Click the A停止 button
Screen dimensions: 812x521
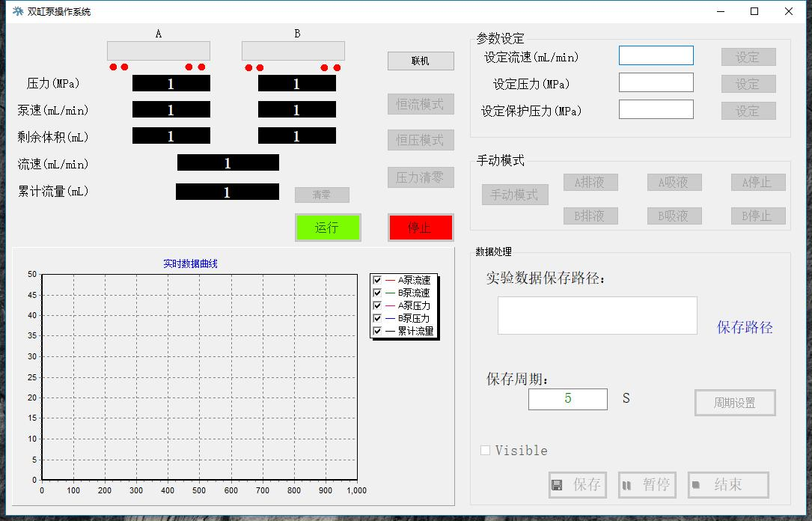tap(758, 183)
